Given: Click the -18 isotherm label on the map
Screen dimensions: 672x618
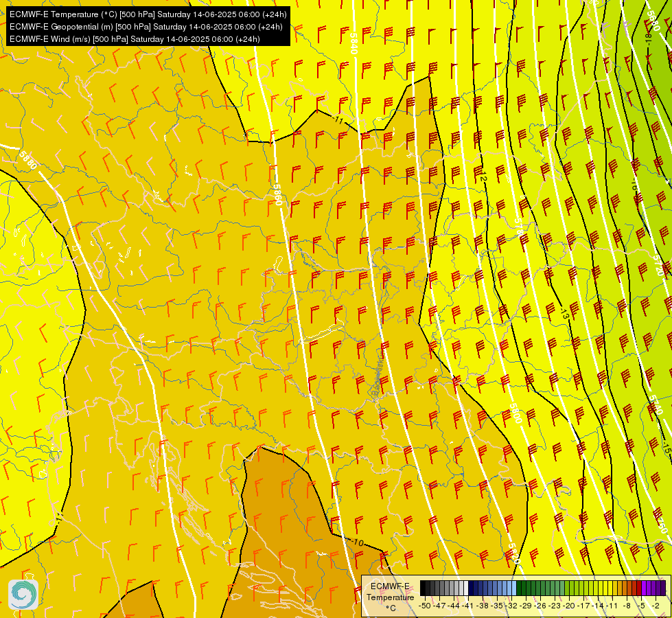Looking at the screenshot, I should tap(648, 39).
